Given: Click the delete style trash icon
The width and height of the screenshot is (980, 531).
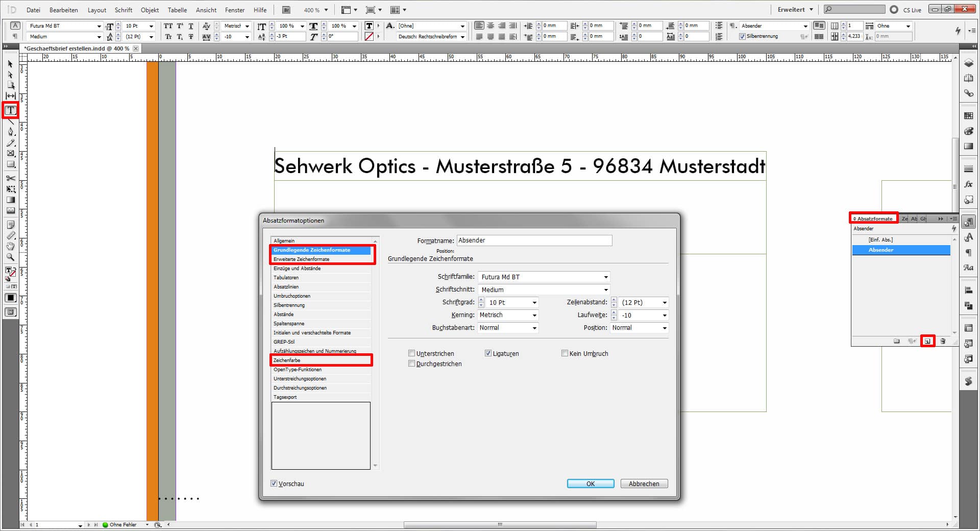Looking at the screenshot, I should tap(943, 341).
